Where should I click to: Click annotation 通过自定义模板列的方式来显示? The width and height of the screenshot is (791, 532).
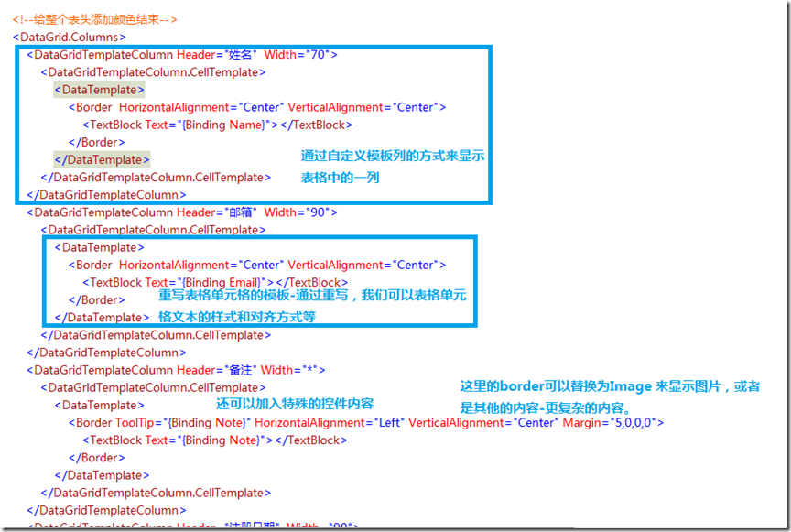[393, 156]
